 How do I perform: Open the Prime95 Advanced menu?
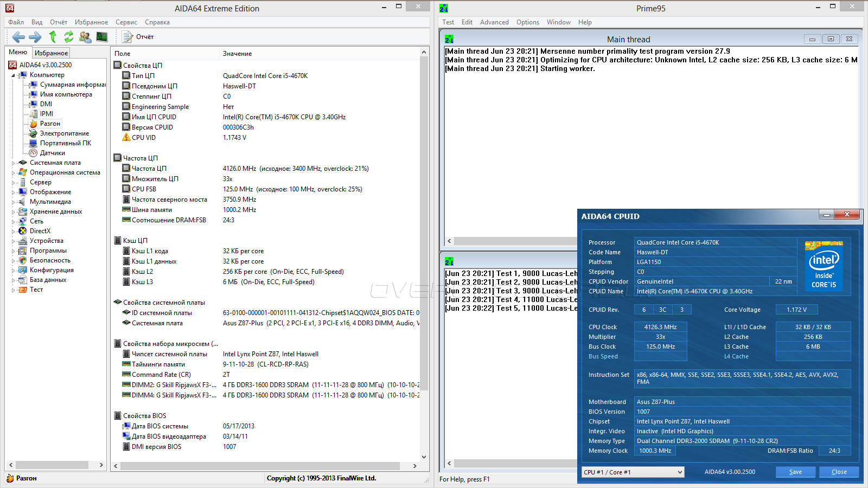pos(494,22)
